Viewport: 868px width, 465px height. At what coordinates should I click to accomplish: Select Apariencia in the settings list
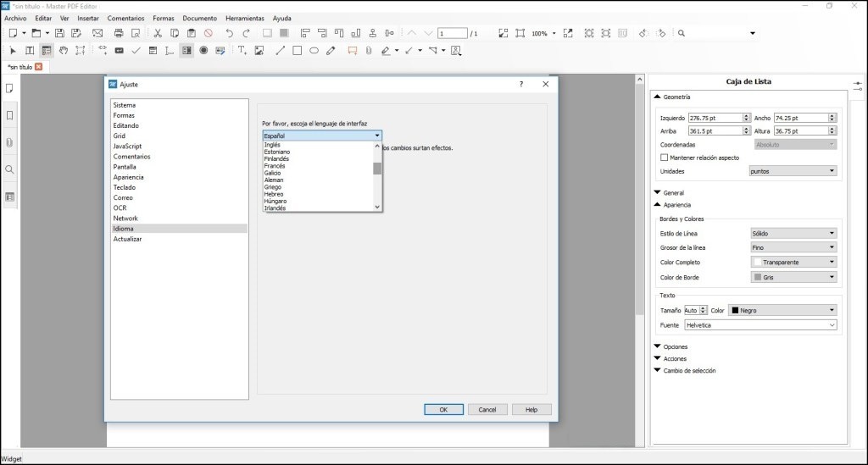click(179, 178)
